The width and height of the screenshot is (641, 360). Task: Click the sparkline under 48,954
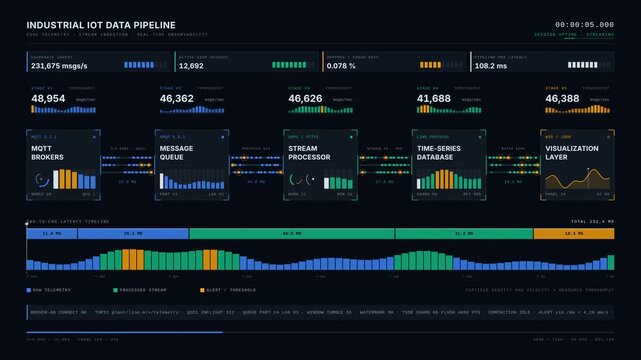click(63, 109)
